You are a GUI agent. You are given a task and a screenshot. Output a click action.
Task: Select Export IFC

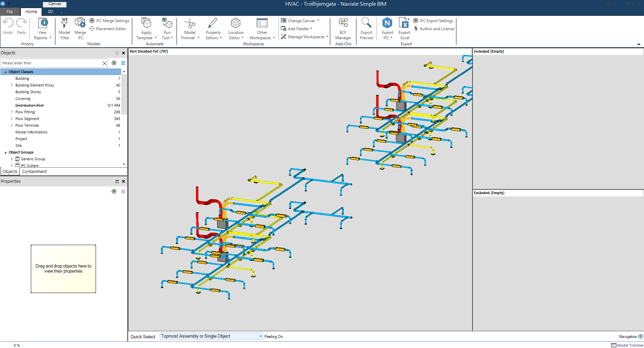click(387, 28)
